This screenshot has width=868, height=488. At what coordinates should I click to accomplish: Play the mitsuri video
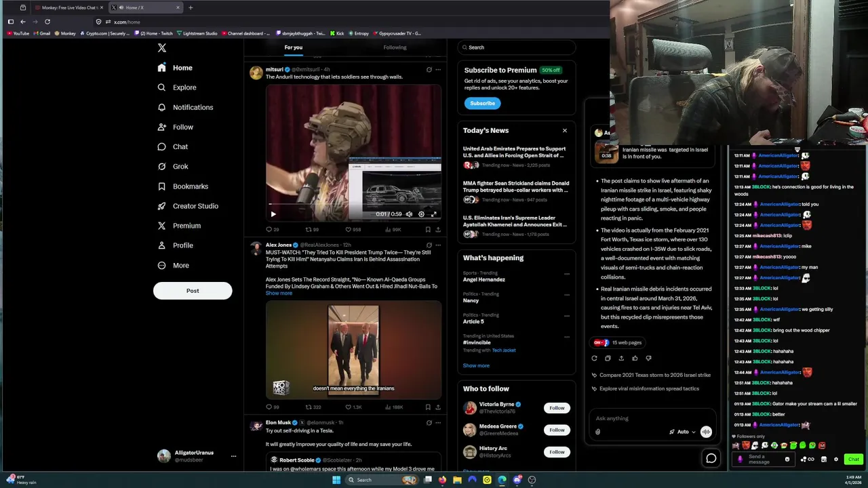coord(273,214)
